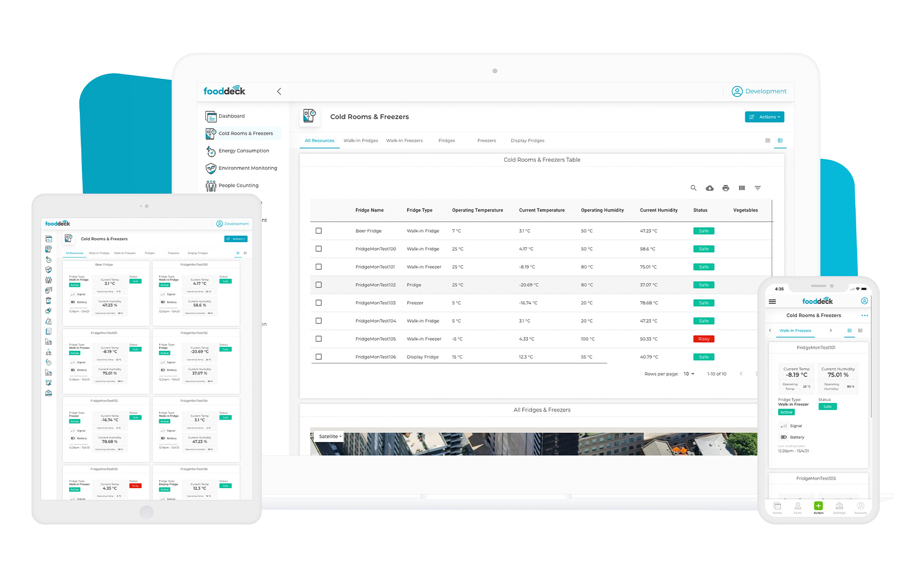The height and width of the screenshot is (587, 924).
Task: Open Energy Consumption in sidebar
Action: [244, 151]
